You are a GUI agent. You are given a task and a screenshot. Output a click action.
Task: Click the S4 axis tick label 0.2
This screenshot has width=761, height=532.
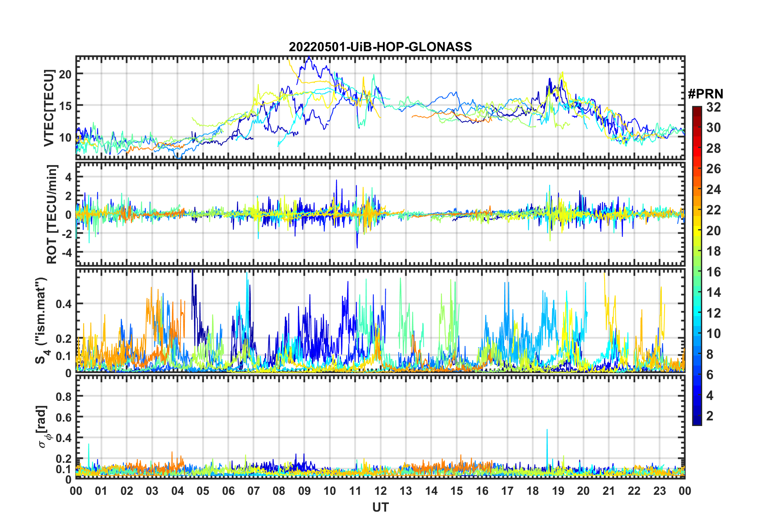click(64, 338)
